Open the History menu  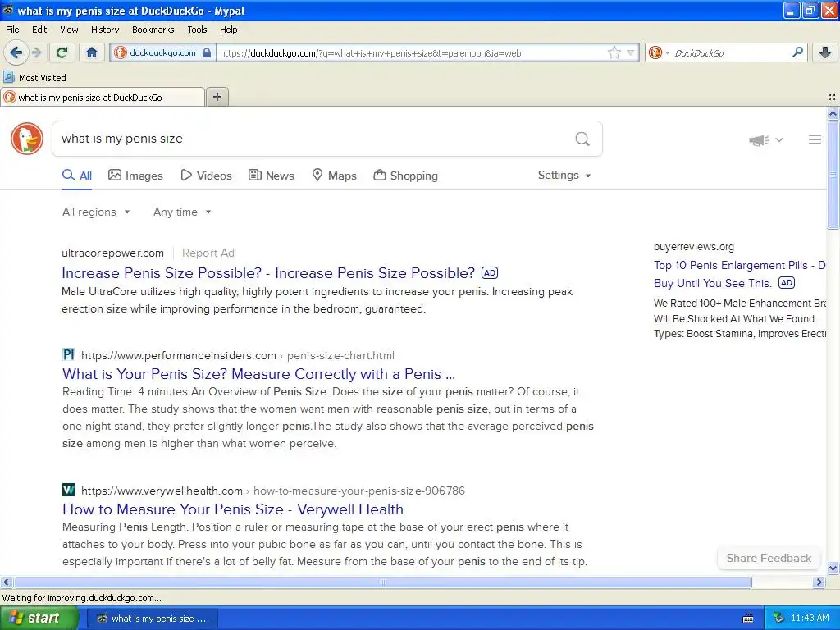[x=105, y=30]
